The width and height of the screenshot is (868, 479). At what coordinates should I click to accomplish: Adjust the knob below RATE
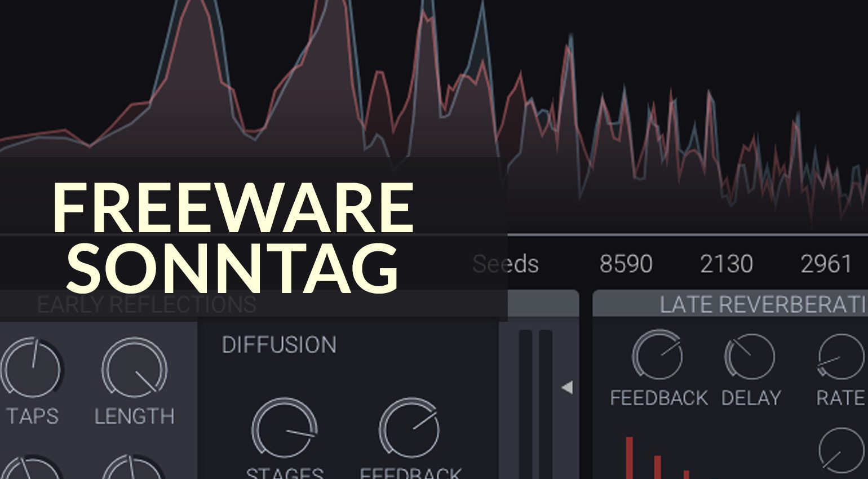pos(841,451)
